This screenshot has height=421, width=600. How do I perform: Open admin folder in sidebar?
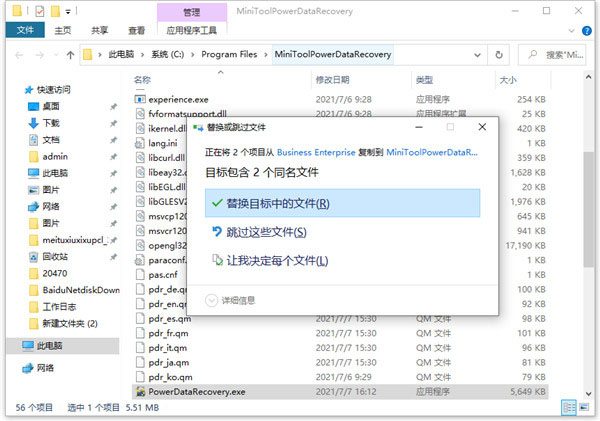[55, 156]
